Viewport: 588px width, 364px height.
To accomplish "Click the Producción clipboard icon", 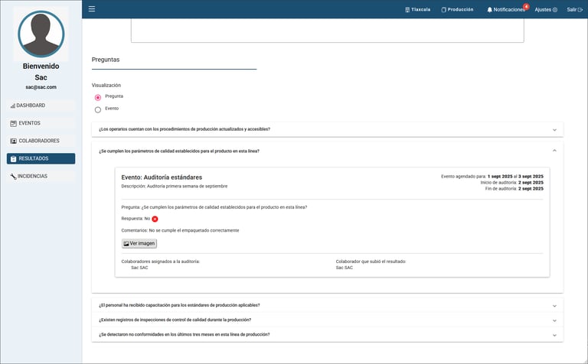I will pyautogui.click(x=443, y=10).
